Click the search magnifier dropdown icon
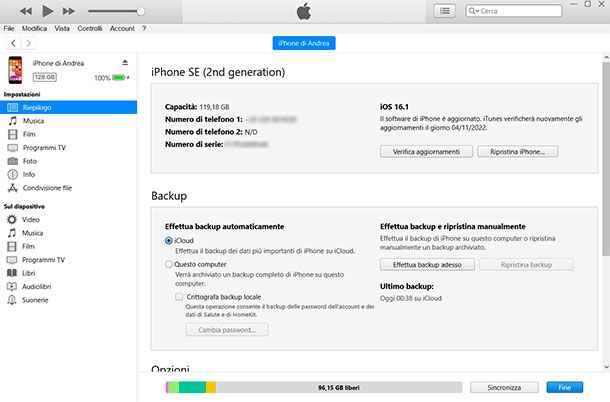 [x=473, y=11]
